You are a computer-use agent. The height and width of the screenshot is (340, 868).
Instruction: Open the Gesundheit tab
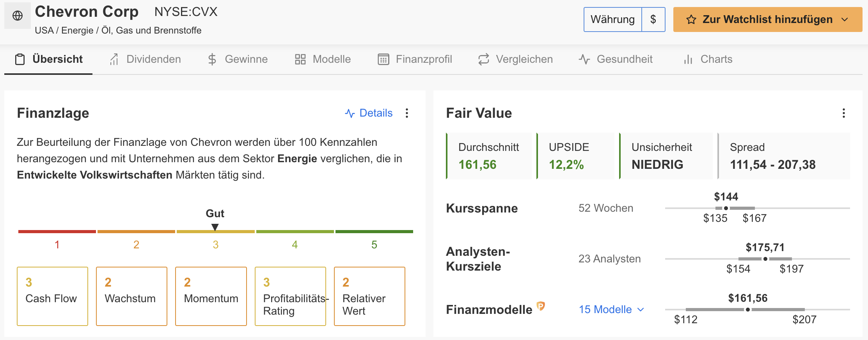click(616, 59)
